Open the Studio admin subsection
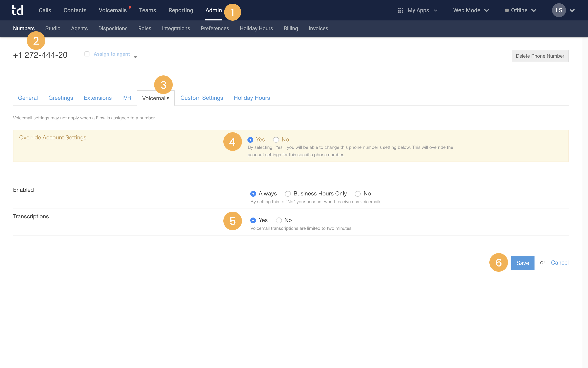Image resolution: width=588 pixels, height=368 pixels. click(53, 28)
